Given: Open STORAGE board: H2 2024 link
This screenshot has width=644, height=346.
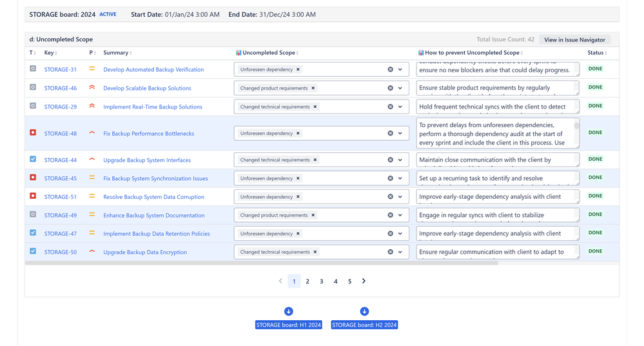Looking at the screenshot, I should tap(364, 325).
